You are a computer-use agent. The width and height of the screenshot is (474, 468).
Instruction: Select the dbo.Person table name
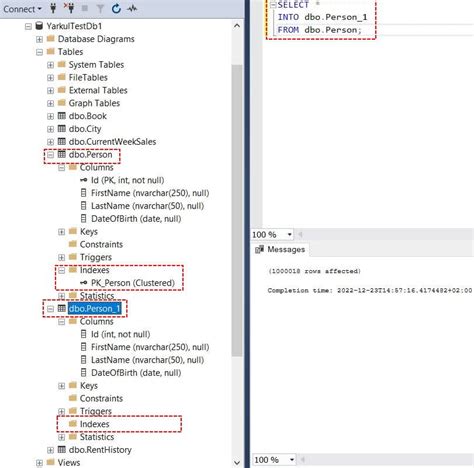90,155
